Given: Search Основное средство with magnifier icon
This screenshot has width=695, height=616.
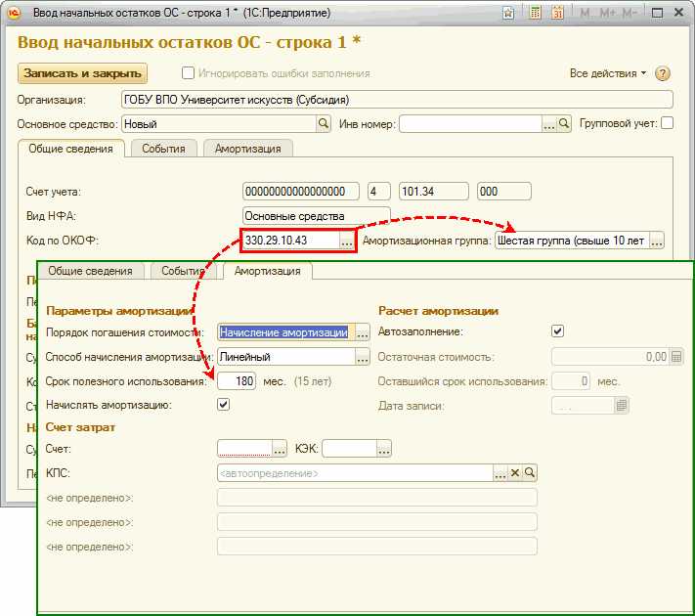Looking at the screenshot, I should pos(324,124).
